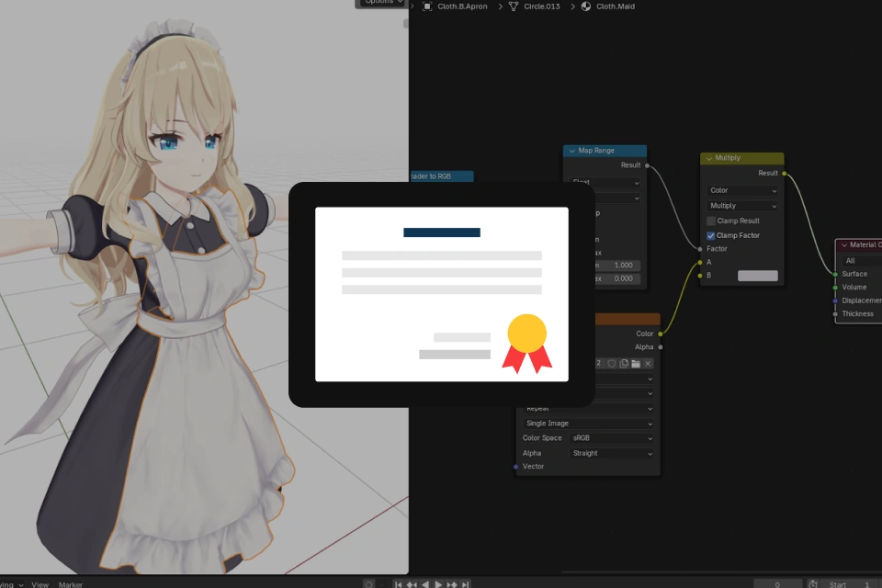Click the image dropdown below the datablock row
This screenshot has height=588, width=882.
[624, 379]
